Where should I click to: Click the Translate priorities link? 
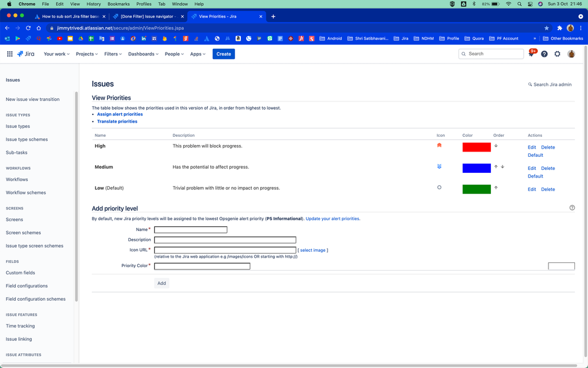point(117,121)
